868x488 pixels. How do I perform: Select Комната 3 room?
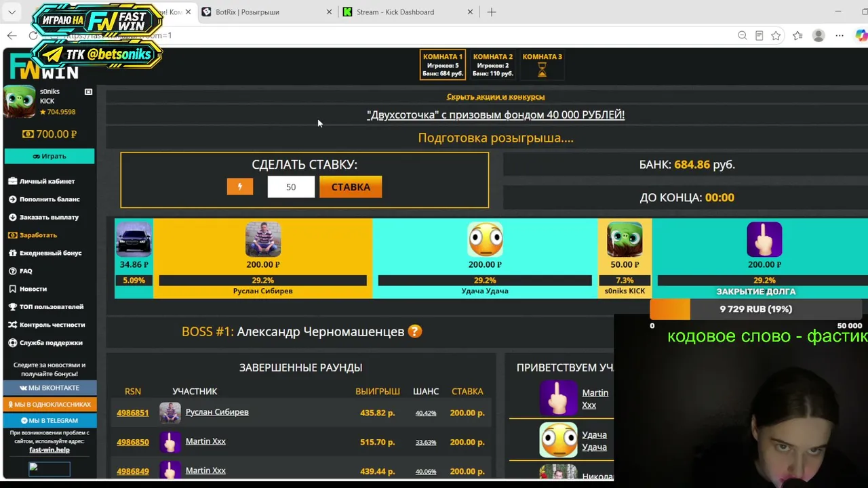542,65
